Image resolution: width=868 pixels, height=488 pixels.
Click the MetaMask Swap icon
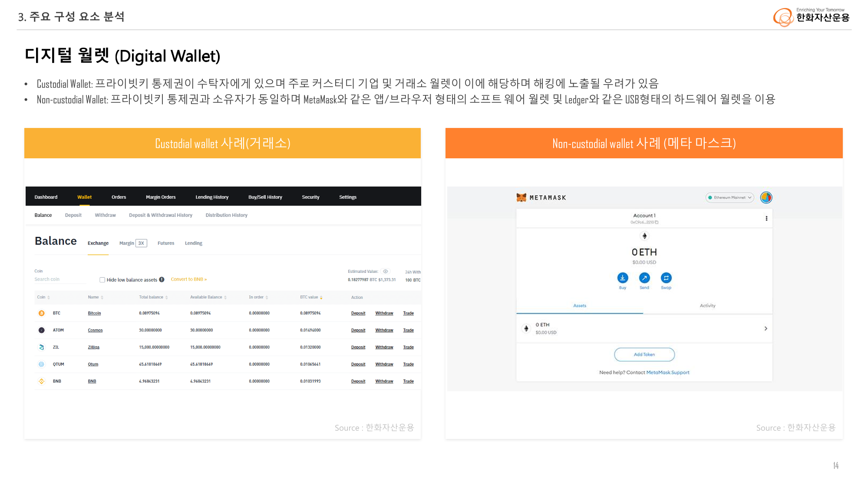[x=666, y=278]
